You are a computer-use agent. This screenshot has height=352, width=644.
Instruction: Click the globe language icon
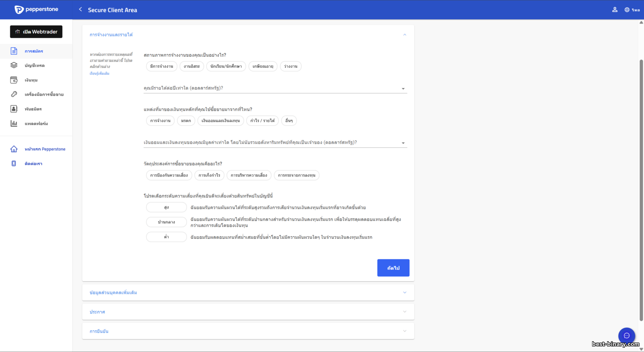(x=627, y=10)
